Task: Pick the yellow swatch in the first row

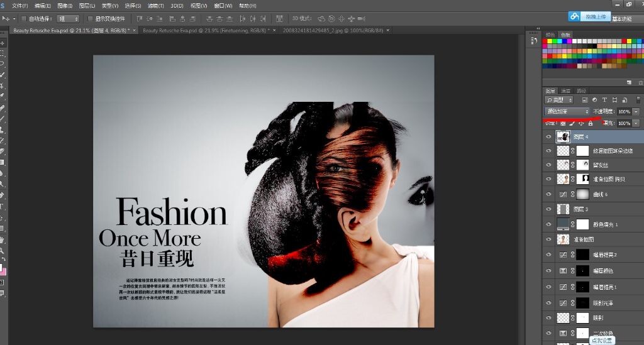Action: point(550,41)
